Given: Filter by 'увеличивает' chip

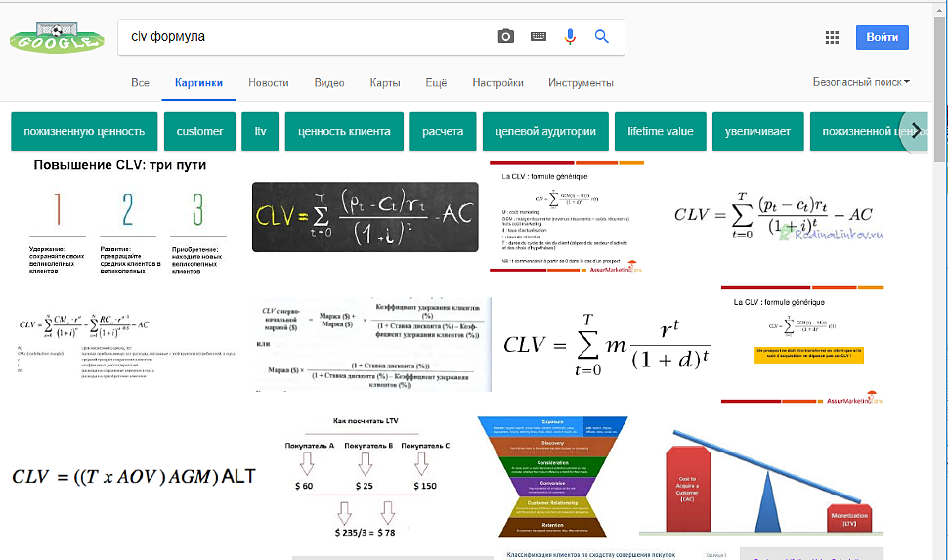Looking at the screenshot, I should tap(757, 131).
